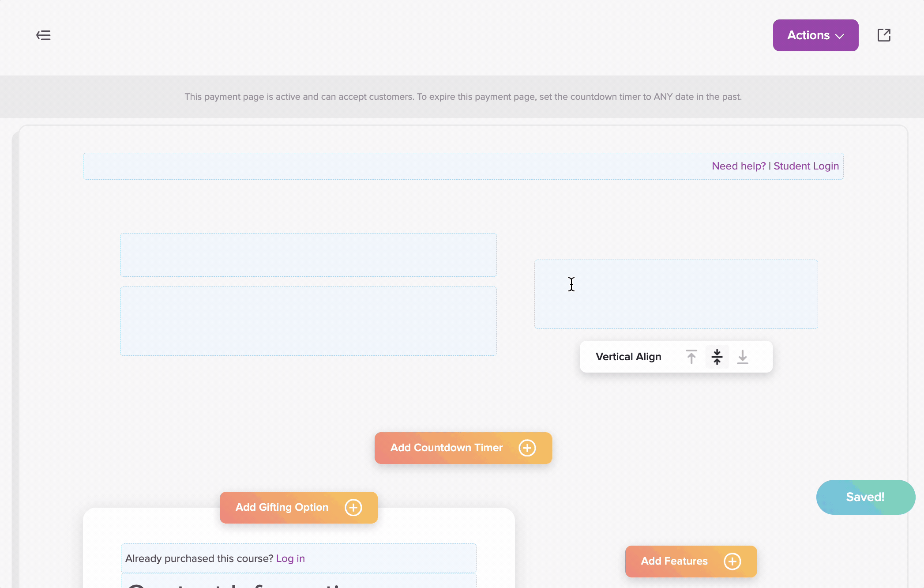Viewport: 924px width, 588px height.
Task: Click the right-side empty editable block
Action: click(676, 294)
